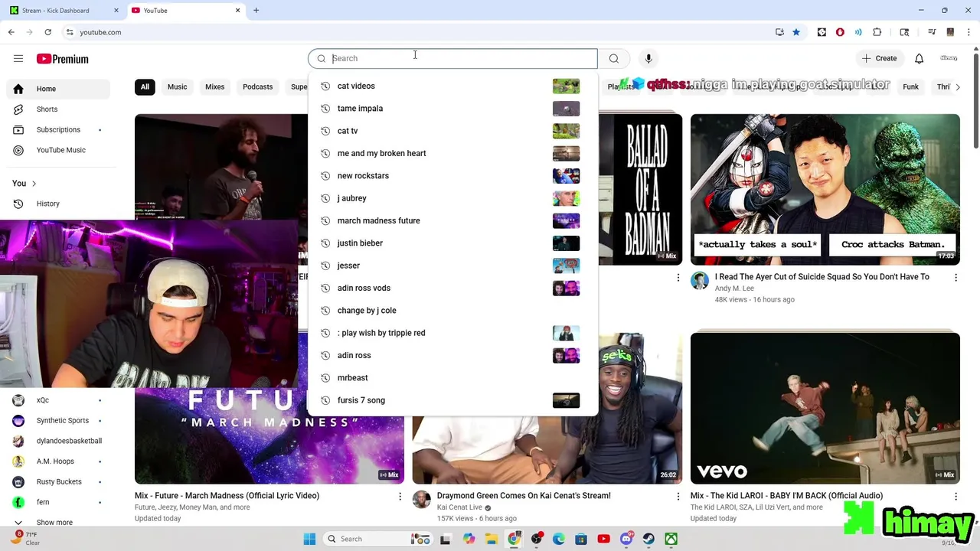Open History in sidebar
980x551 pixels.
[x=58, y=204]
